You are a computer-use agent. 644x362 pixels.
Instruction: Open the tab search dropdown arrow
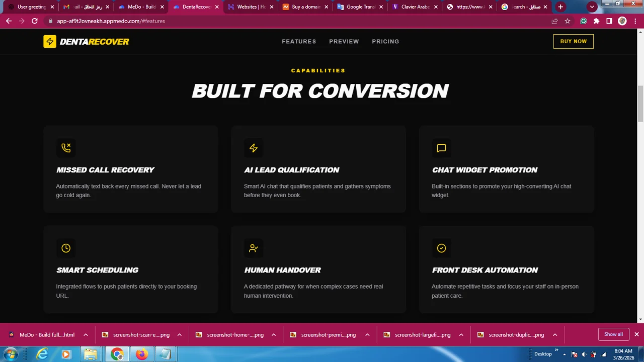592,7
